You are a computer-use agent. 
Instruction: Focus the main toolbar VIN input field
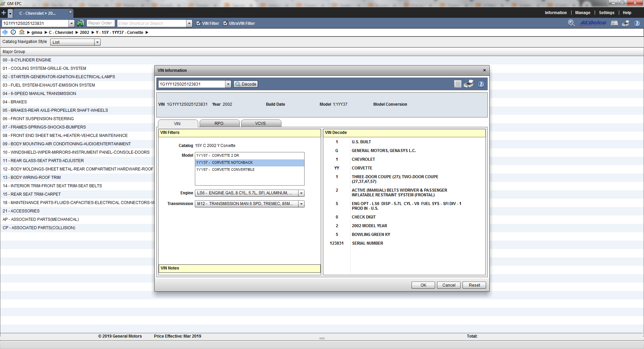point(35,23)
